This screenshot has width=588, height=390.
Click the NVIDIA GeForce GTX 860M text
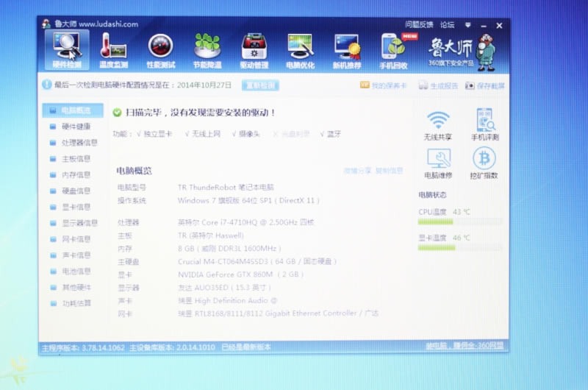241,274
